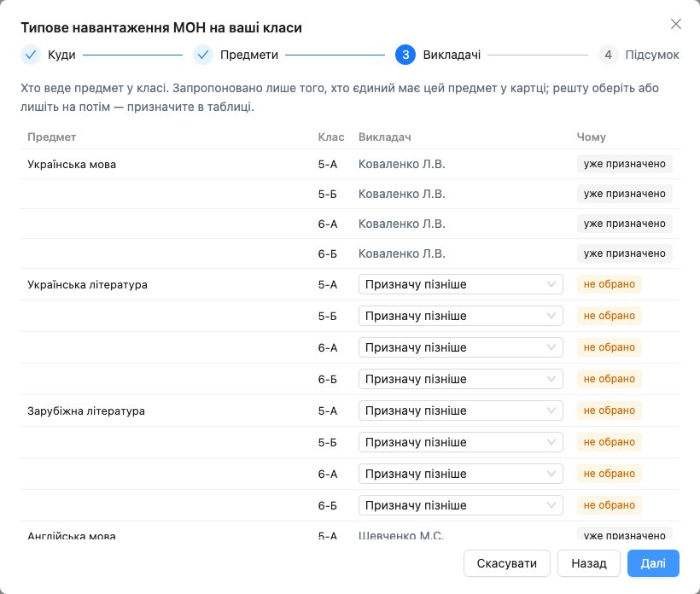Click the Предмет column header

(x=52, y=137)
